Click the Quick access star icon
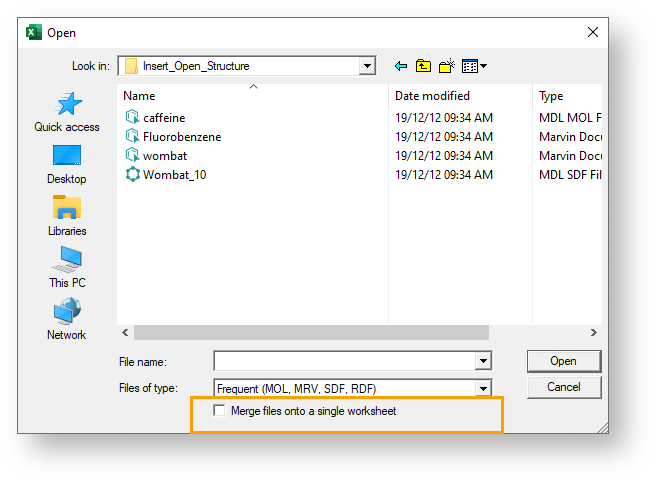Screen dimensions: 657x482 pos(67,104)
